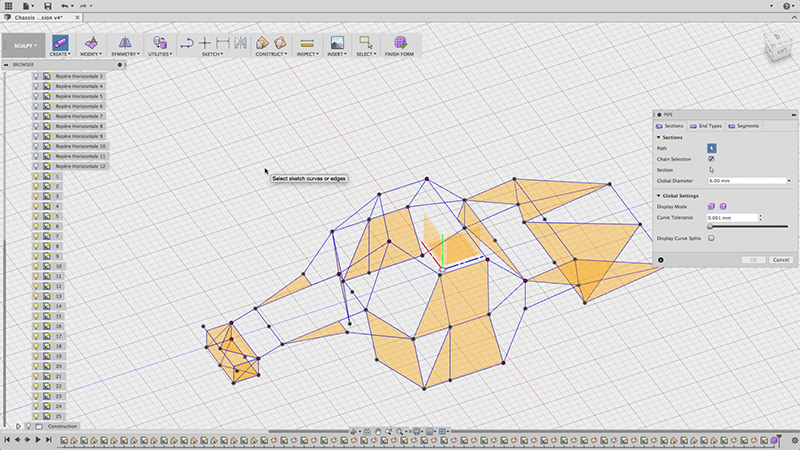Click the Save icon in top bar

(47, 6)
